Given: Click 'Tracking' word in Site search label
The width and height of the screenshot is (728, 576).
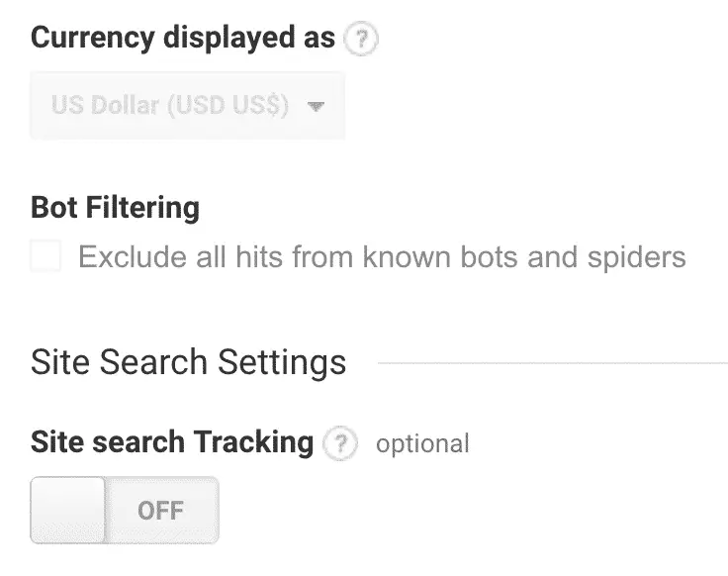Looking at the screenshot, I should click(253, 441).
